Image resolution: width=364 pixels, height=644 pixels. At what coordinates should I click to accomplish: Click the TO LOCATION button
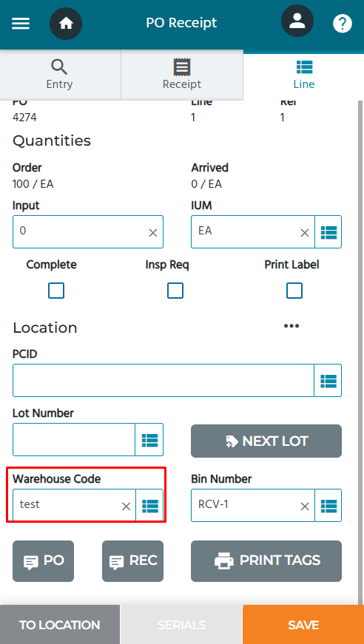[x=60, y=625]
